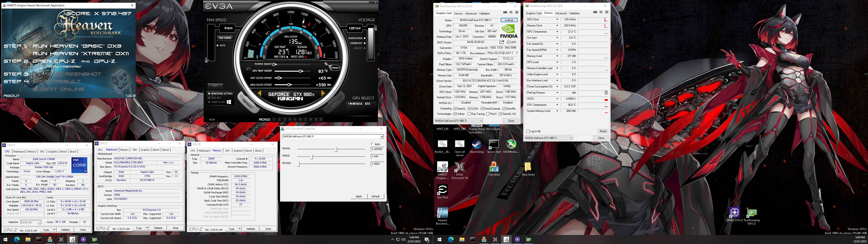Click the Lookup button in GPU-Z

[x=509, y=20]
